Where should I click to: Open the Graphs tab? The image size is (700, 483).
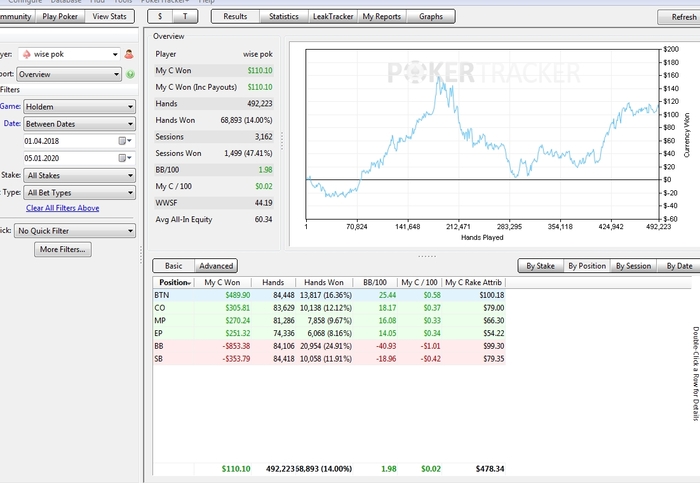click(431, 17)
